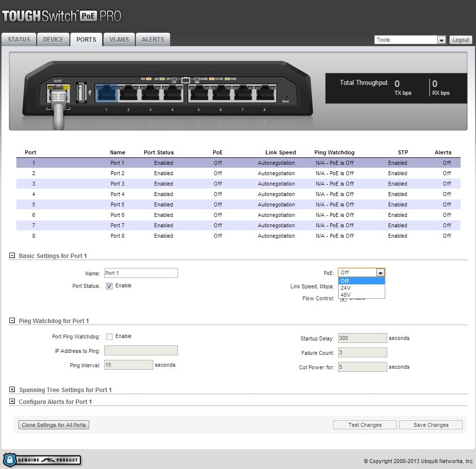Click Clone Settings for All Ports

[54, 425]
